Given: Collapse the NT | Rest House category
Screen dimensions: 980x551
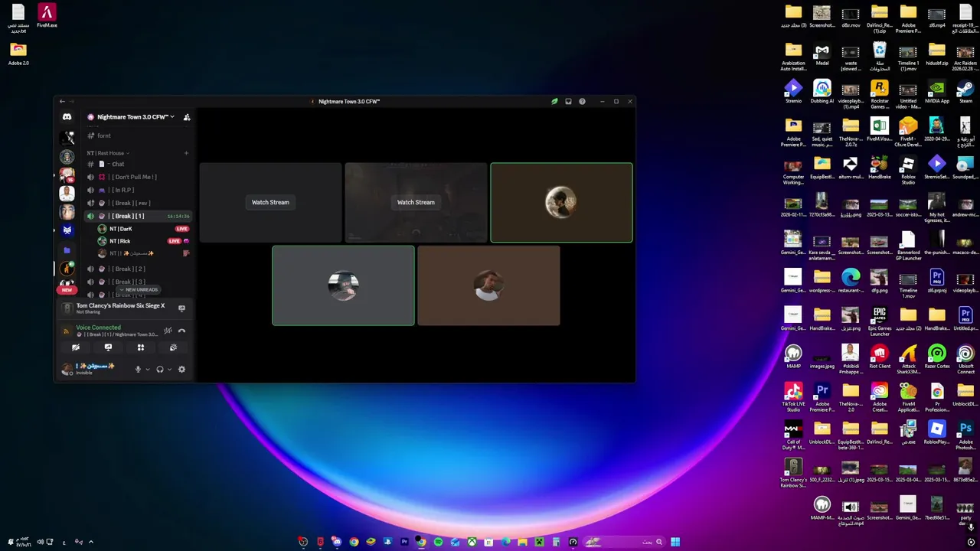Looking at the screenshot, I should point(108,153).
